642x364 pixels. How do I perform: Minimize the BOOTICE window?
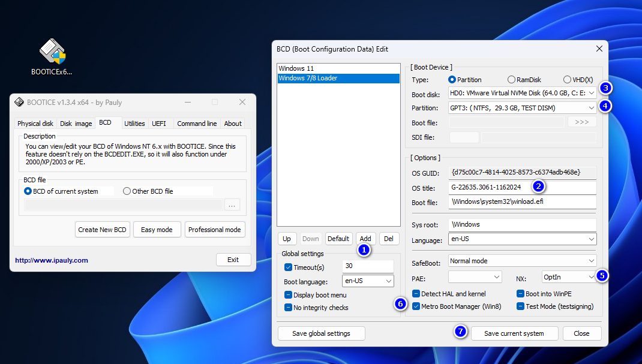188,103
